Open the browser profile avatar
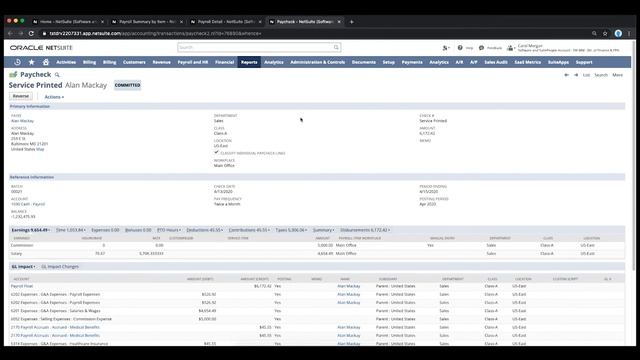The width and height of the screenshot is (640, 360). click(x=618, y=33)
